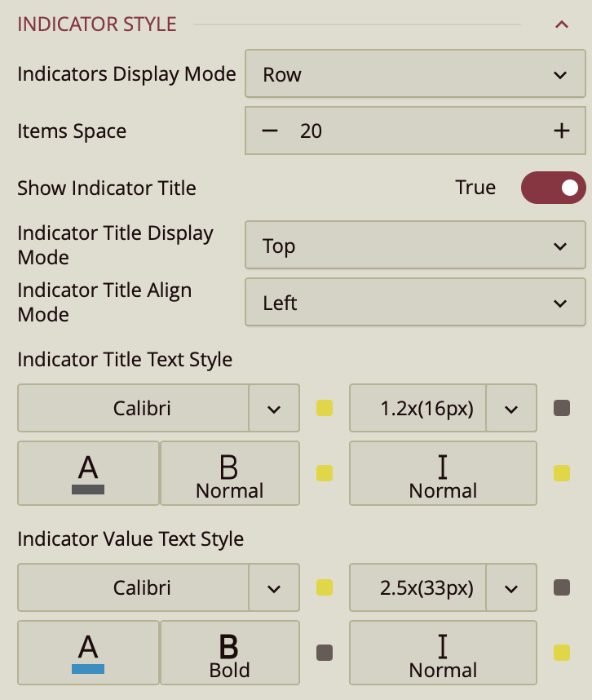The width and height of the screenshot is (592, 700).
Task: Collapse the Indicator Style section chevron
Action: point(561,24)
